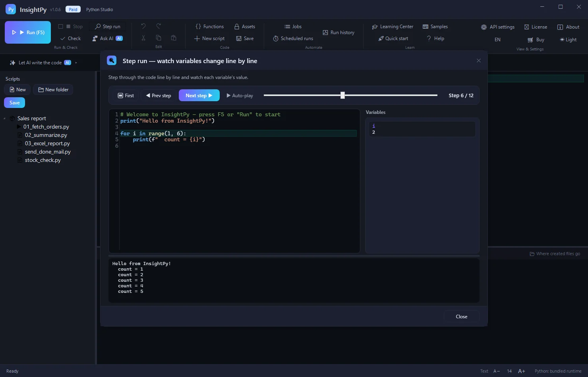Open the About dialog
The height and width of the screenshot is (377, 588).
point(568,27)
